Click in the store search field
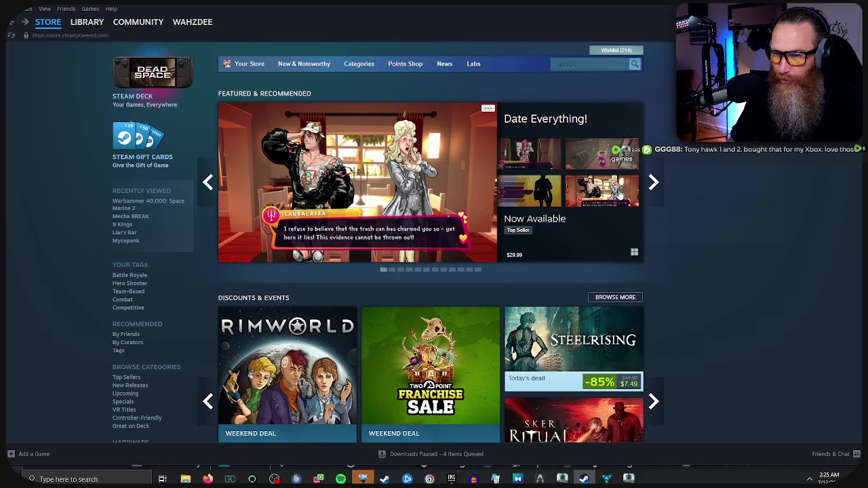Image resolution: width=868 pixels, height=488 pixels. (590, 64)
